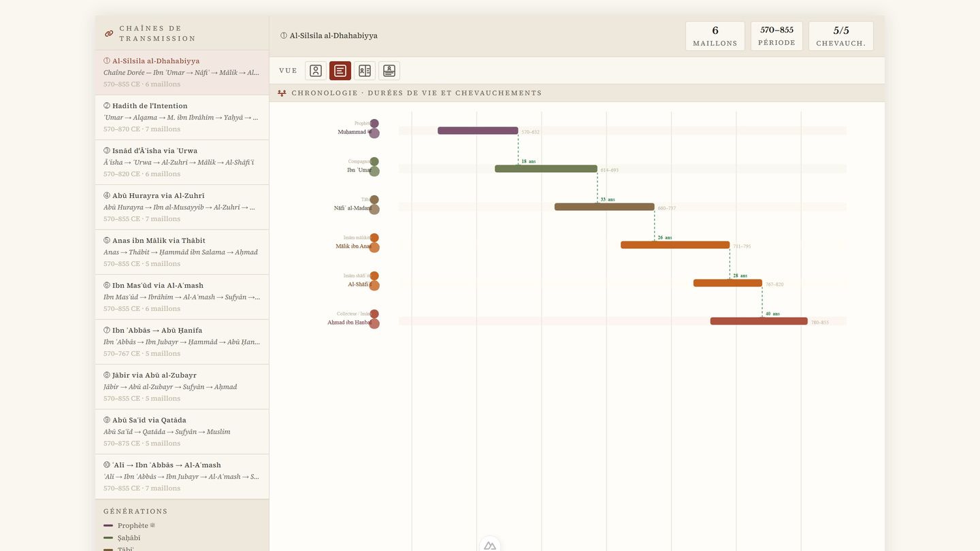This screenshot has width=980, height=551.
Task: Select the active timeline view icon
Action: [340, 71]
